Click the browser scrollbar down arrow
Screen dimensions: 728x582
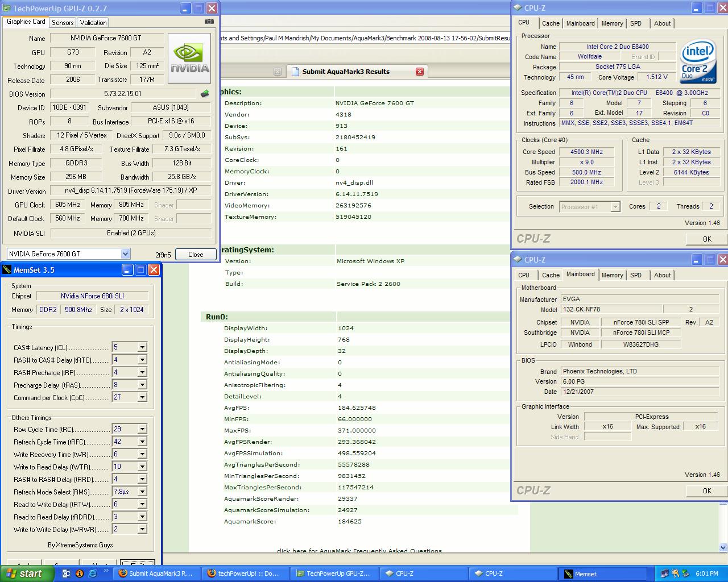click(x=723, y=547)
